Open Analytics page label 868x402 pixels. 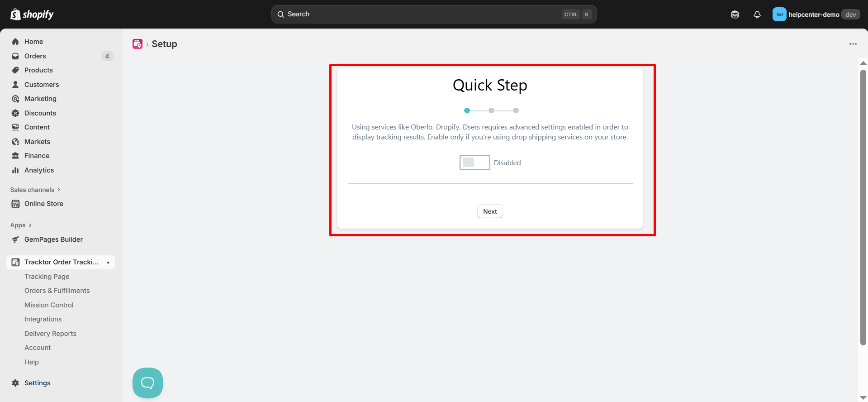[39, 170]
